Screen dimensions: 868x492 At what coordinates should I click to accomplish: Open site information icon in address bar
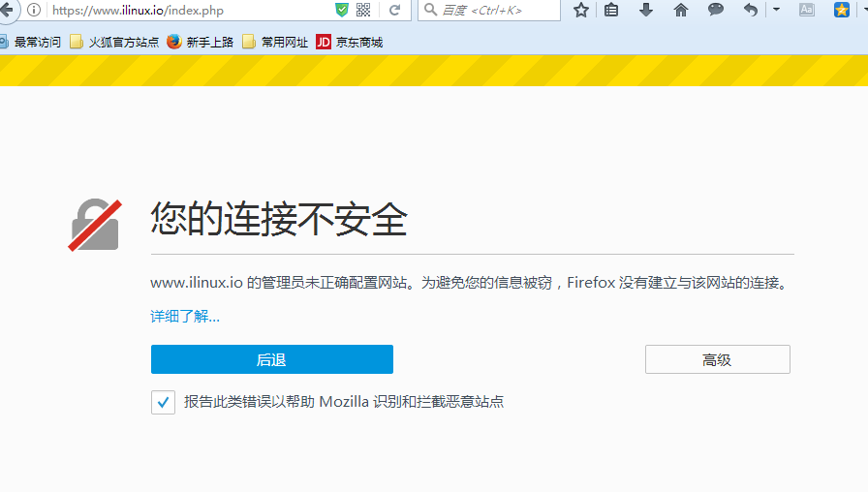click(34, 10)
